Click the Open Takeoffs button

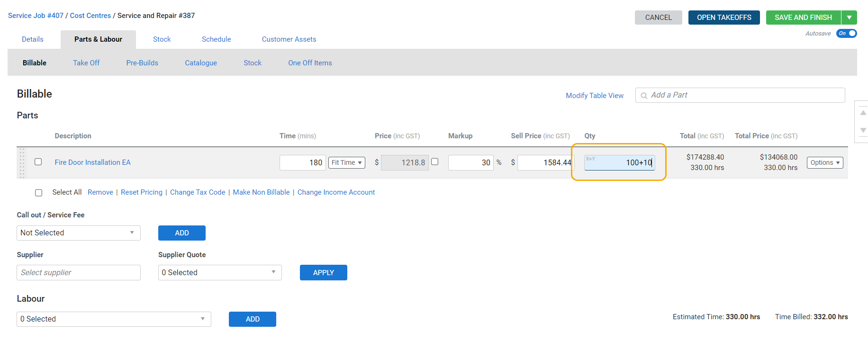coord(723,18)
